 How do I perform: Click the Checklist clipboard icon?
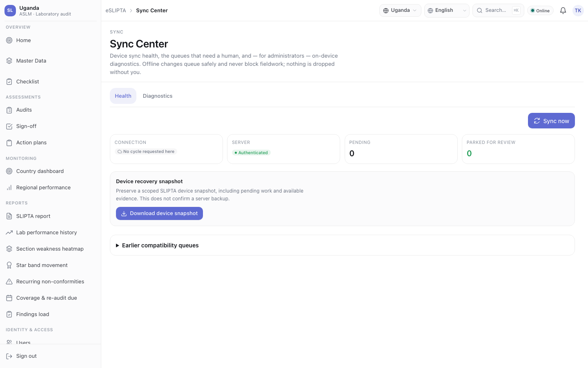(9, 81)
